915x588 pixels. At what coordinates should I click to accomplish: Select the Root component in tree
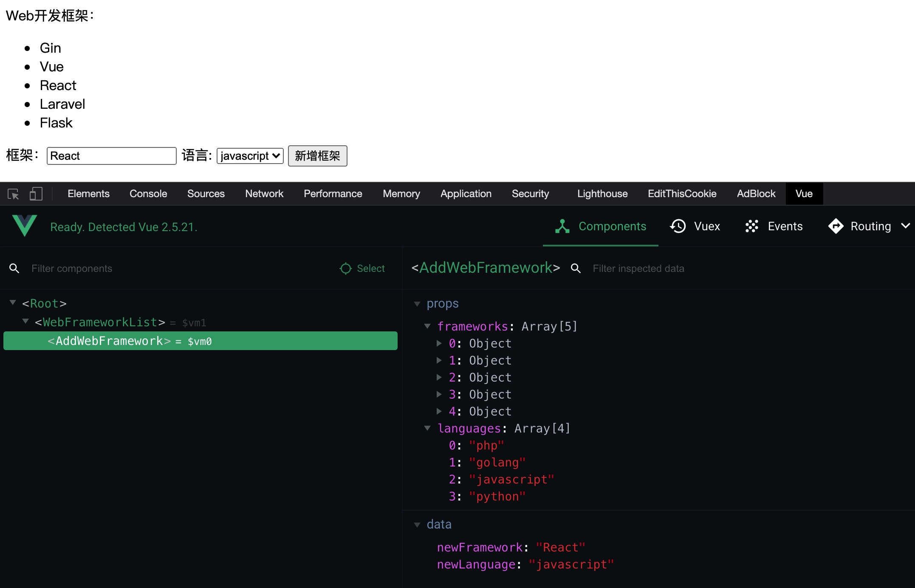tap(45, 303)
